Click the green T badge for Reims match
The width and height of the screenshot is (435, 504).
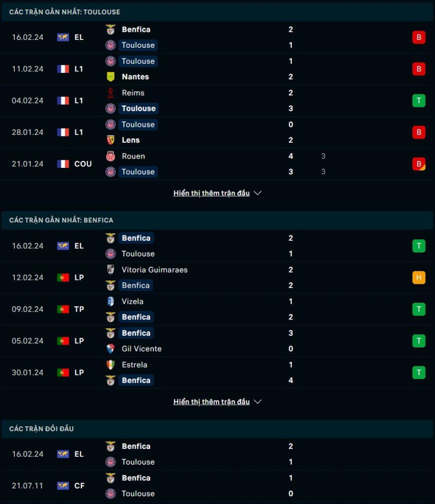419,100
